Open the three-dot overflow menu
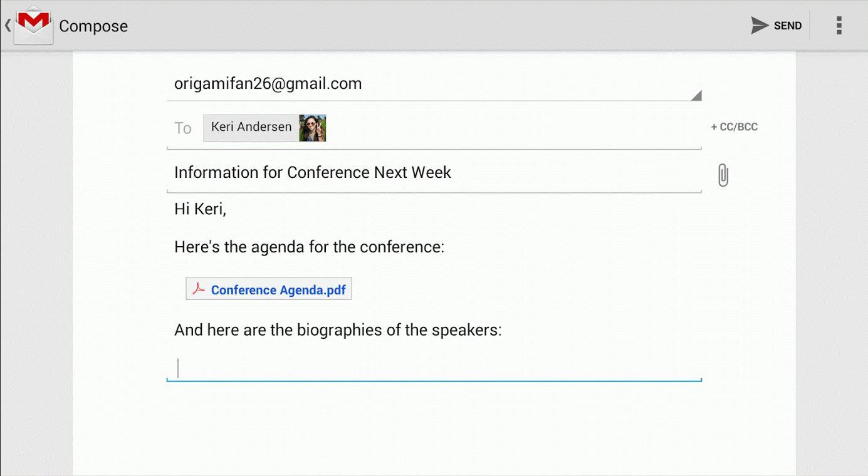 [x=839, y=26]
